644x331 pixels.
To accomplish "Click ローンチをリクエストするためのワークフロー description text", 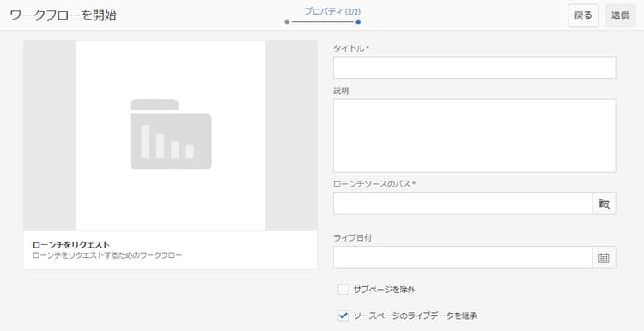I will [x=107, y=255].
